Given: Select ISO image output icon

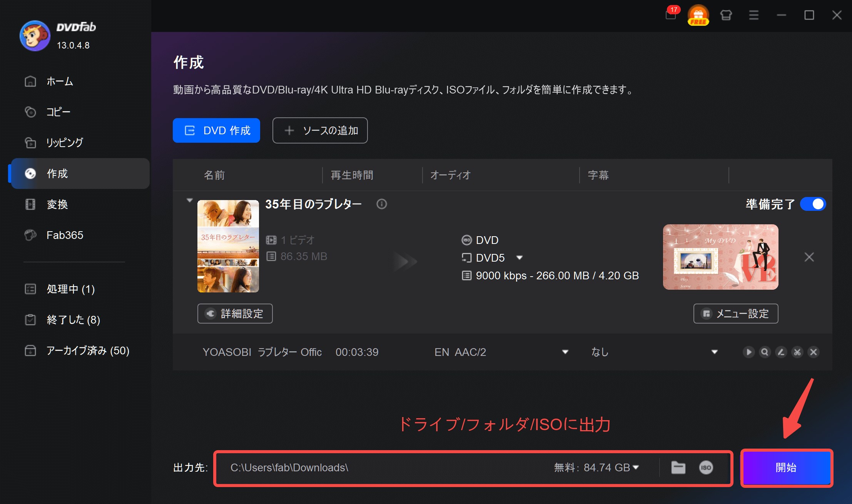Looking at the screenshot, I should [x=706, y=467].
